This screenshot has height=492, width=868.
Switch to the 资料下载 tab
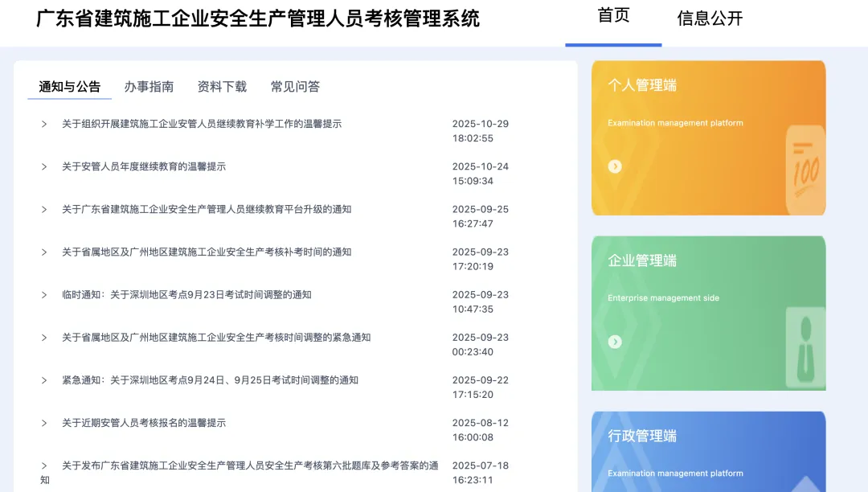(x=222, y=86)
